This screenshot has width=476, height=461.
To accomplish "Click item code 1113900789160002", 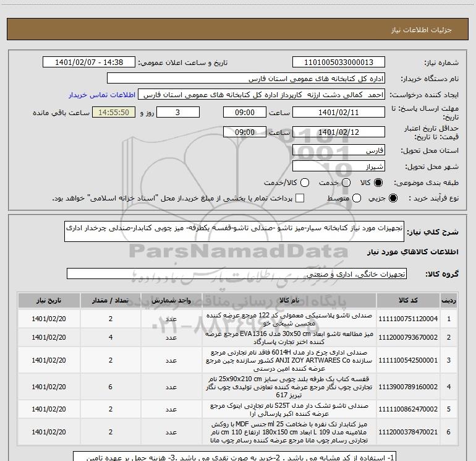I will [408, 387].
